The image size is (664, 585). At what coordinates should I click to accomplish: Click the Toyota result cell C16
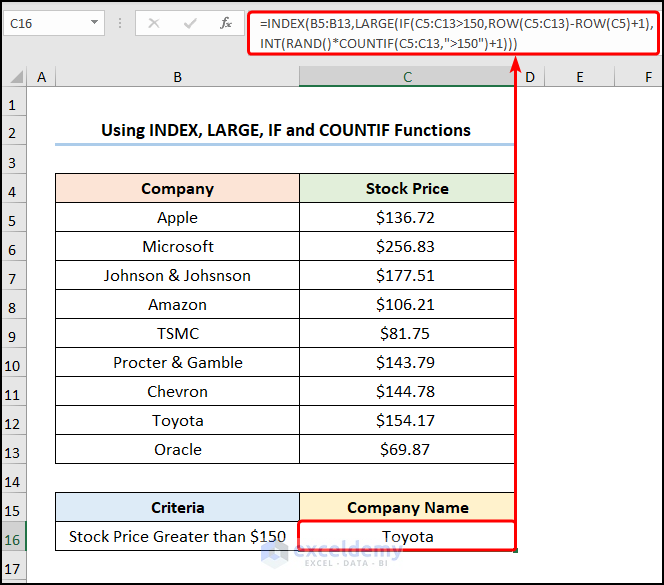coord(407,537)
